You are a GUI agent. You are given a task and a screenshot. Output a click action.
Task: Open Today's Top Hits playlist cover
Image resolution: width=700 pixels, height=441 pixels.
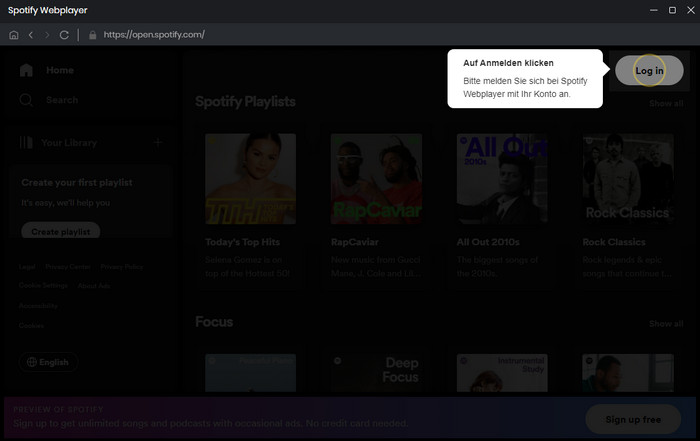coord(250,179)
